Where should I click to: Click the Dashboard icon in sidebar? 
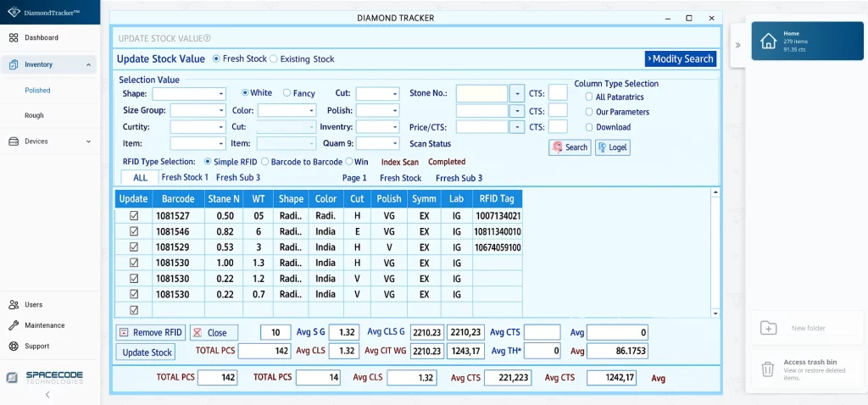coord(13,38)
